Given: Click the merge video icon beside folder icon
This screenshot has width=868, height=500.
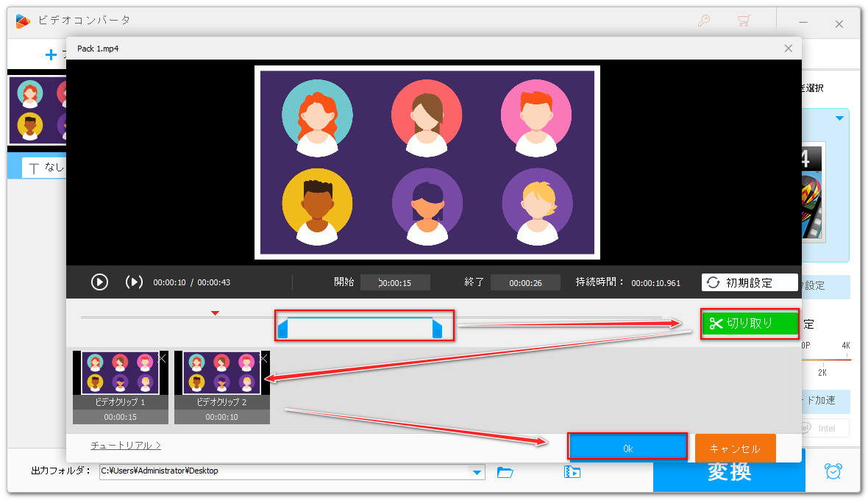Looking at the screenshot, I should [x=572, y=471].
